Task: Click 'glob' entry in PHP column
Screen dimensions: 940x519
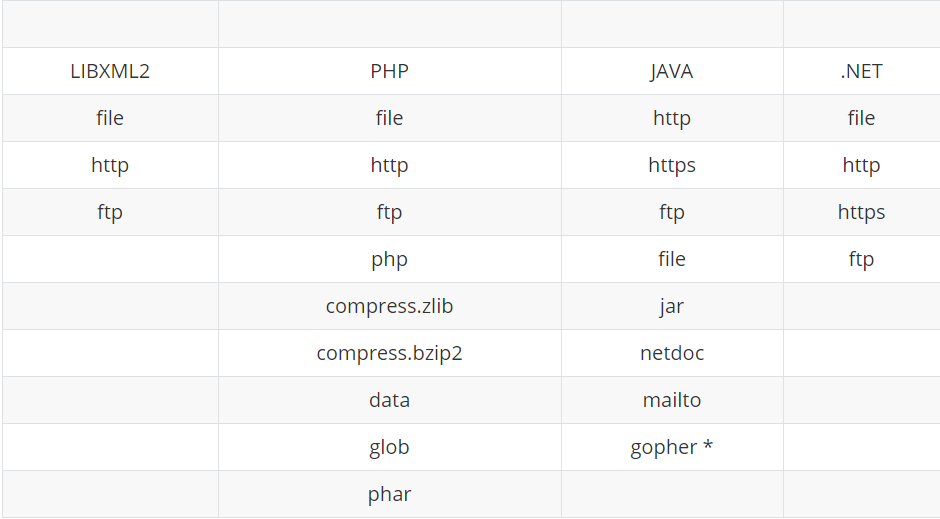Action: 389,447
